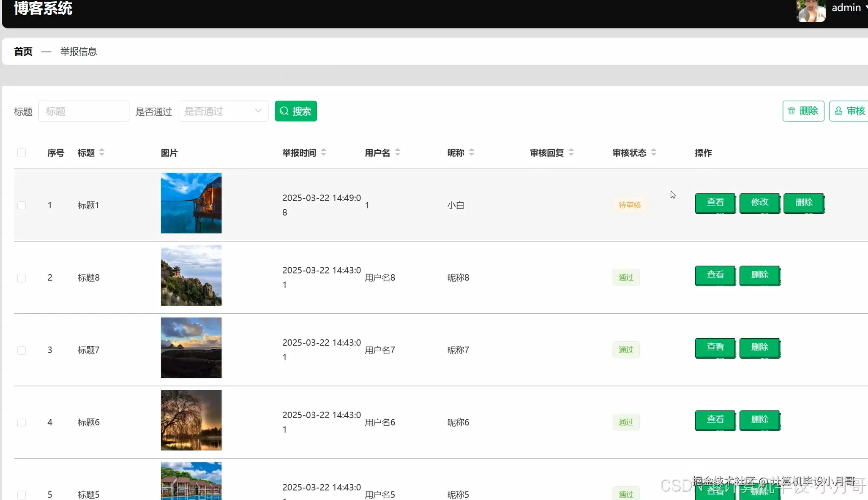Select the checkbox for the 标题8 row

pos(22,278)
